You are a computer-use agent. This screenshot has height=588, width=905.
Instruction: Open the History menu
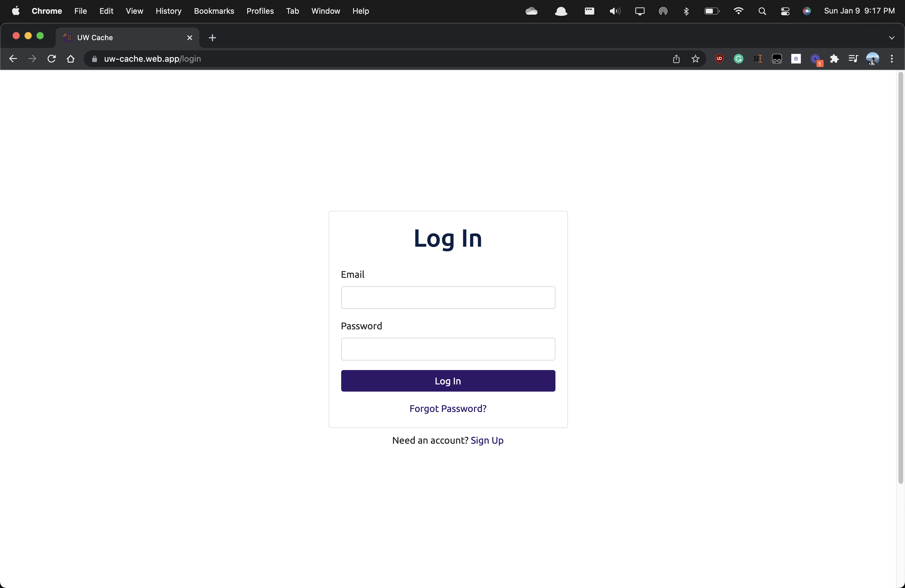pyautogui.click(x=168, y=11)
